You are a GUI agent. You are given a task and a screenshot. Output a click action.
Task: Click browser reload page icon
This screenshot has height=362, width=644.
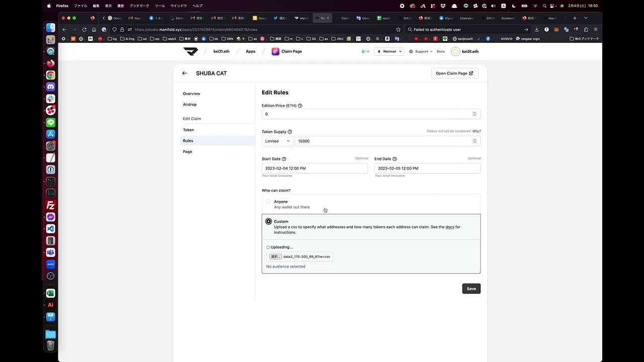[x=84, y=30]
